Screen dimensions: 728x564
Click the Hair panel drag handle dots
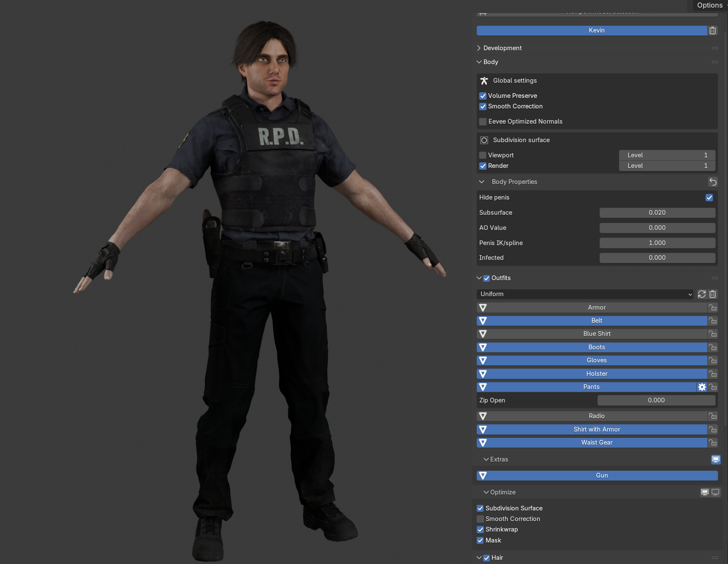pos(715,558)
